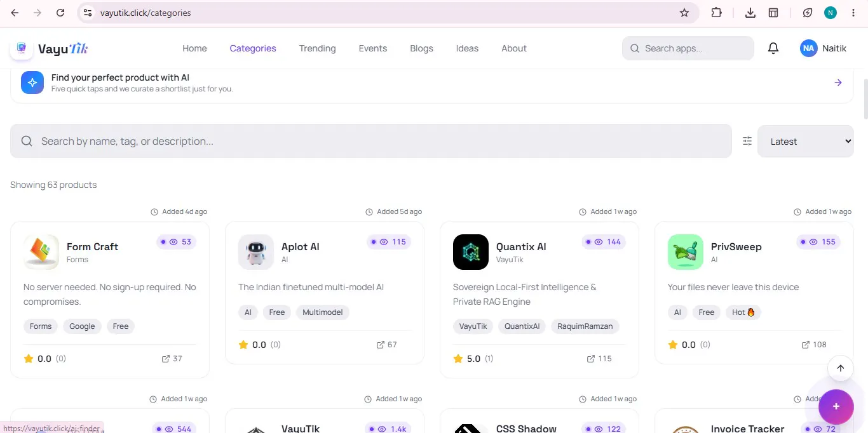The height and width of the screenshot is (433, 868).
Task: Open Trending nav item
Action: click(x=317, y=48)
